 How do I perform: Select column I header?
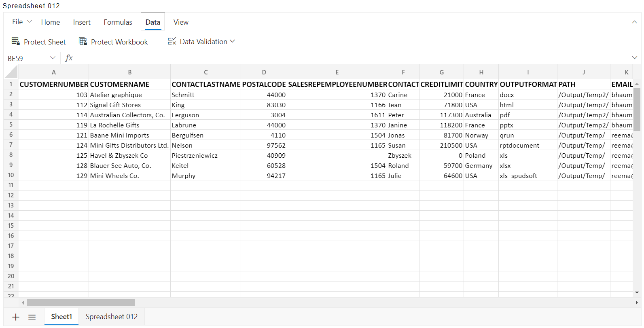click(528, 72)
